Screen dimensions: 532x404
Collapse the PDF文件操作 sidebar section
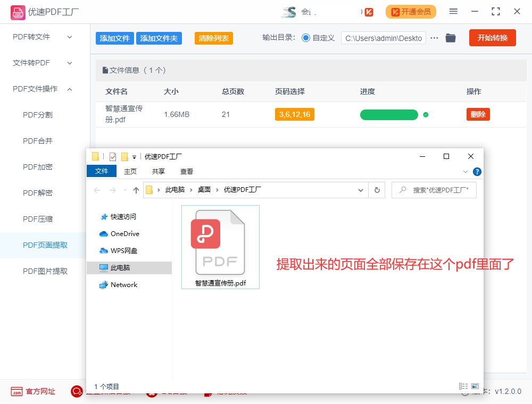pos(43,89)
